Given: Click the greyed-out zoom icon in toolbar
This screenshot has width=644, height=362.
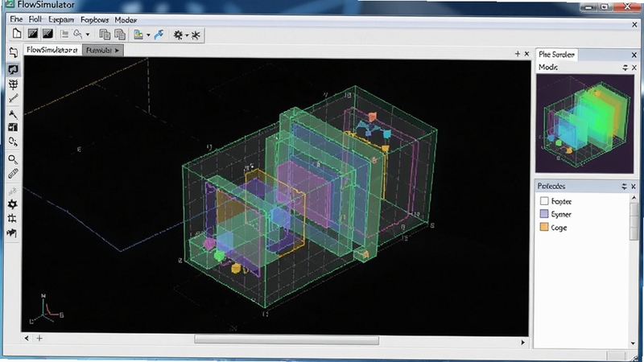Looking at the screenshot, I should [77, 34].
